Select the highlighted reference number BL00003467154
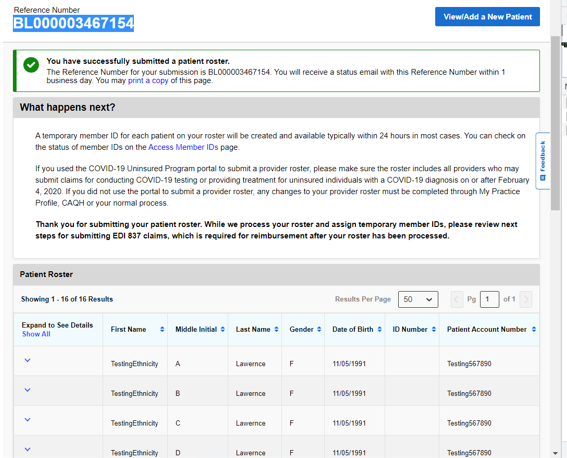The image size is (567, 458). 73,23
